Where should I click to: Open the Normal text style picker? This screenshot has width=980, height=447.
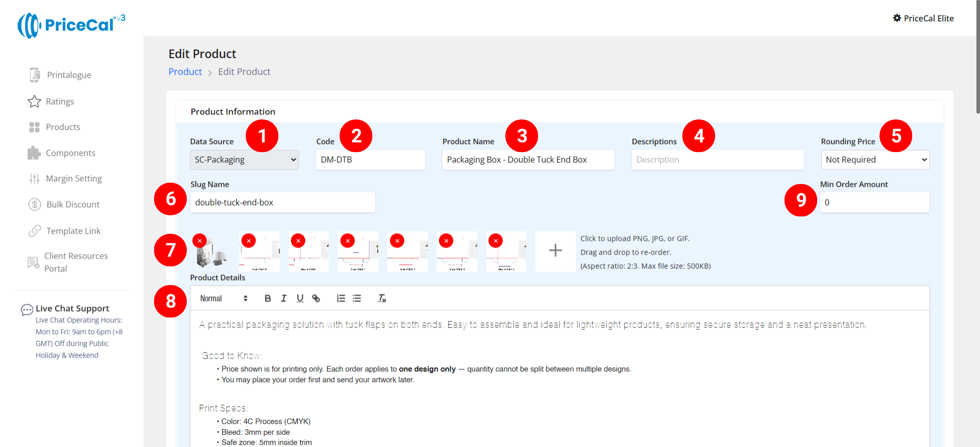pyautogui.click(x=224, y=299)
